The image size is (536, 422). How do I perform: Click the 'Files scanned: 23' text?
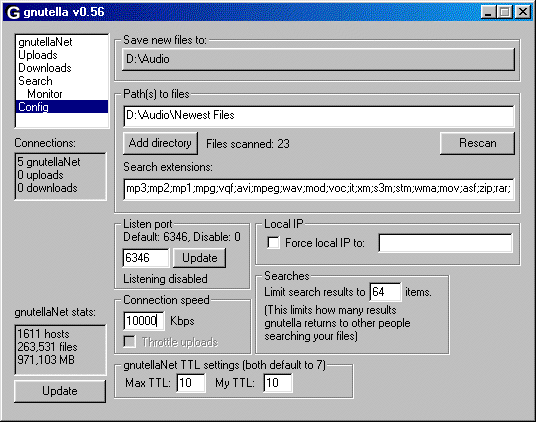(248, 144)
